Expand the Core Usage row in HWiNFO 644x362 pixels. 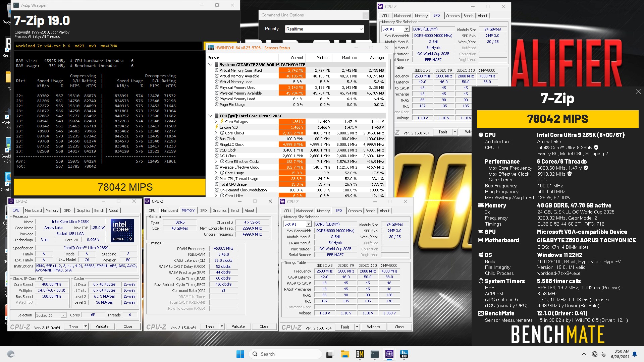[x=216, y=173]
